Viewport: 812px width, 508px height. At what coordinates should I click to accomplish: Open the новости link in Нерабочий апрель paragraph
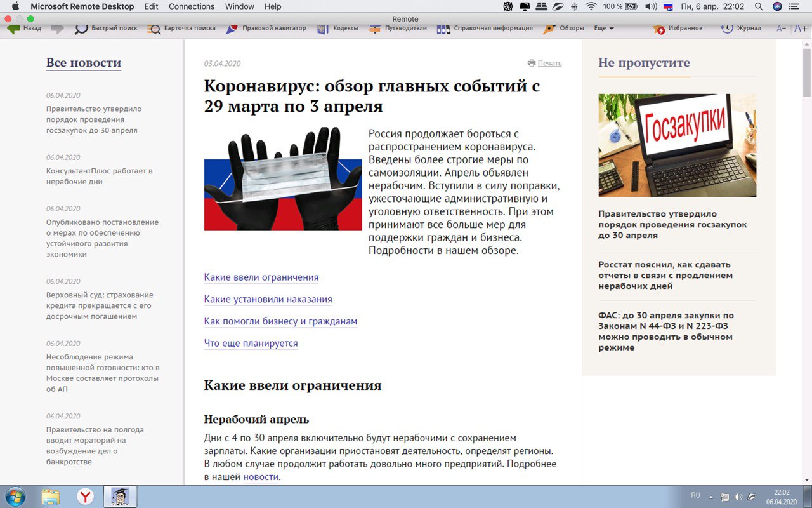coord(261,477)
